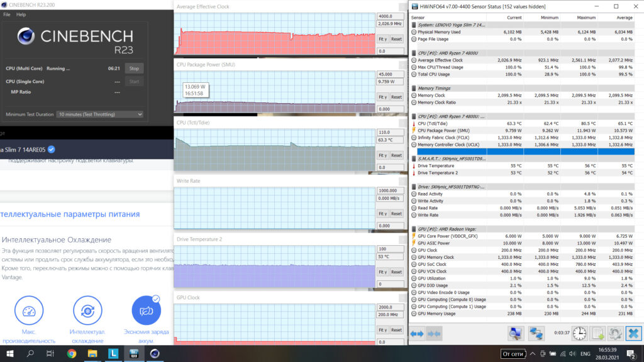
Task: Click the blue expand-arrows icon in HWiNFO
Action: 417,334
